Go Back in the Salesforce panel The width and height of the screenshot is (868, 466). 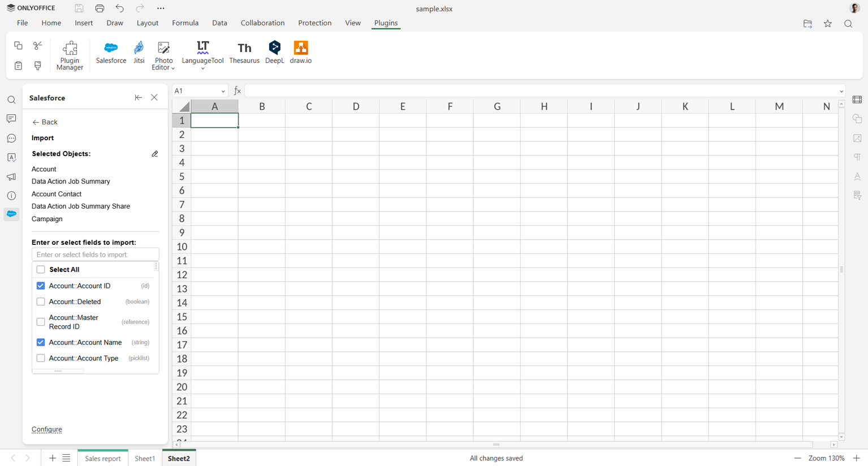coord(45,122)
